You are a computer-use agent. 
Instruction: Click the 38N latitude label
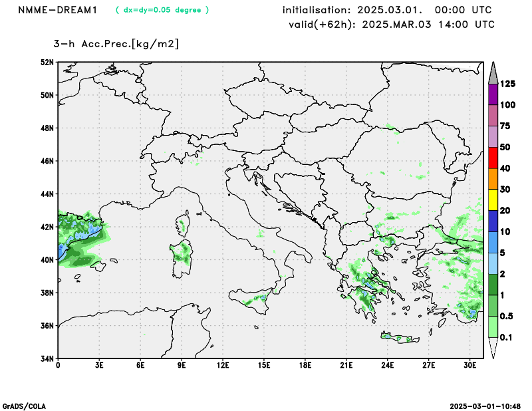[x=47, y=293]
